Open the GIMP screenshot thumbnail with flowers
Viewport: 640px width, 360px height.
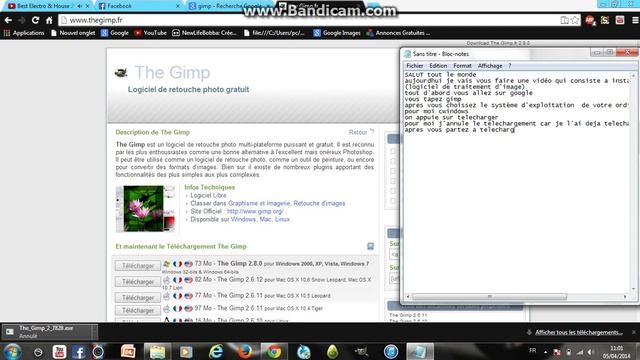pos(145,209)
